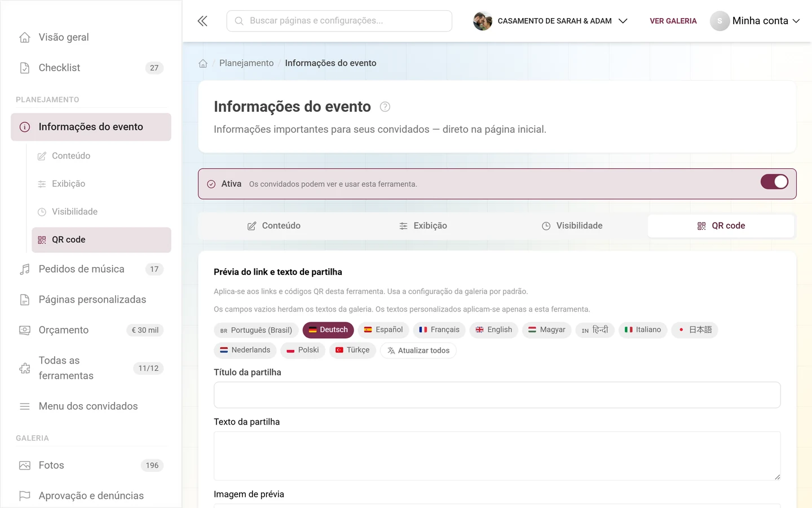Click the Páginas personalizadas page icon
812x508 pixels.
25,300
